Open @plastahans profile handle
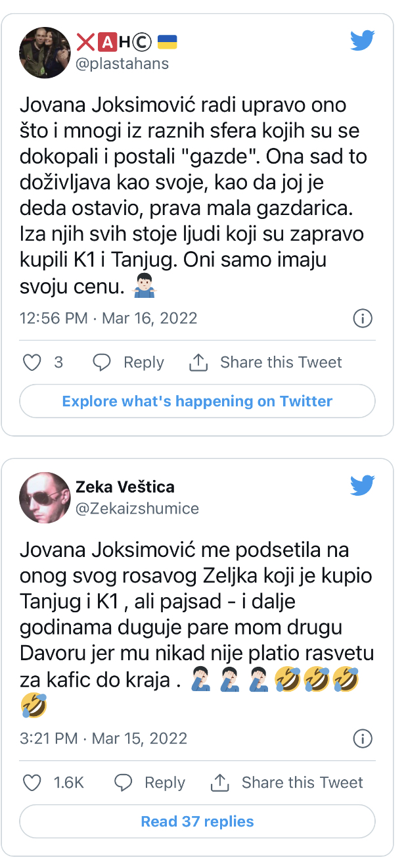Image resolution: width=406 pixels, height=868 pixels. click(123, 63)
